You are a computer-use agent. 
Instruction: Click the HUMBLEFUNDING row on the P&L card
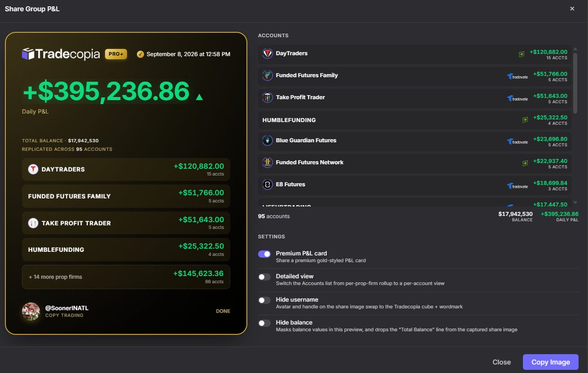coord(126,249)
